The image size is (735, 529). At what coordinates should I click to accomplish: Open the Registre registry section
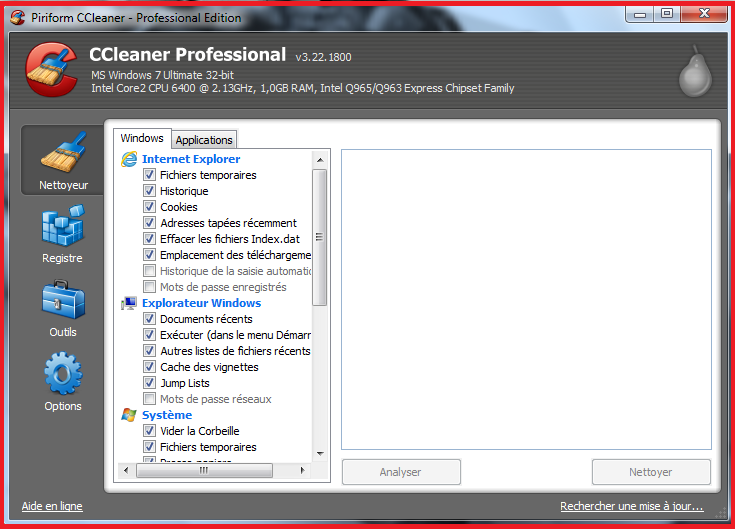pyautogui.click(x=62, y=233)
